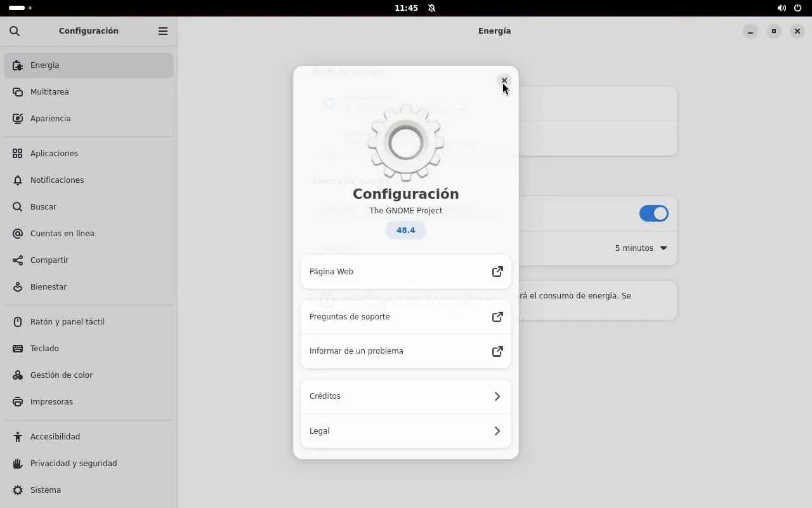Expand the Créditos row chevron

pyautogui.click(x=497, y=396)
